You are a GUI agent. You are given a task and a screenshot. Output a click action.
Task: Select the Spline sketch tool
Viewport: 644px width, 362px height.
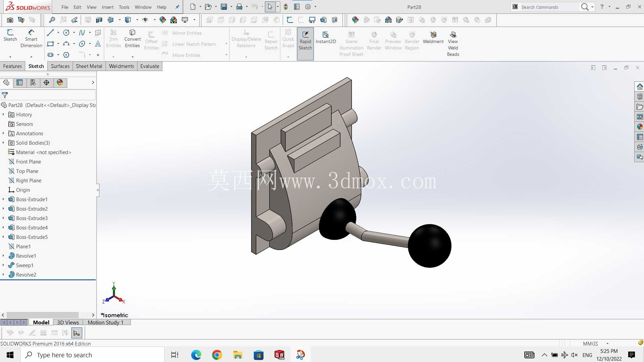[82, 33]
